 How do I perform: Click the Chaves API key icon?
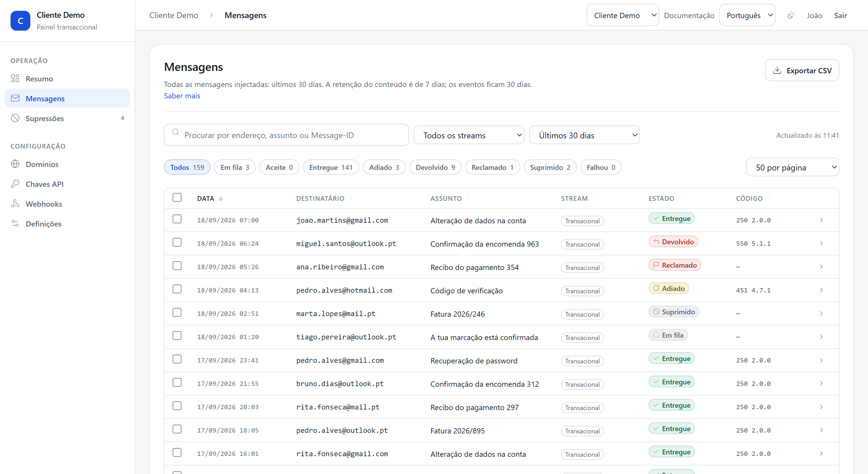click(15, 184)
